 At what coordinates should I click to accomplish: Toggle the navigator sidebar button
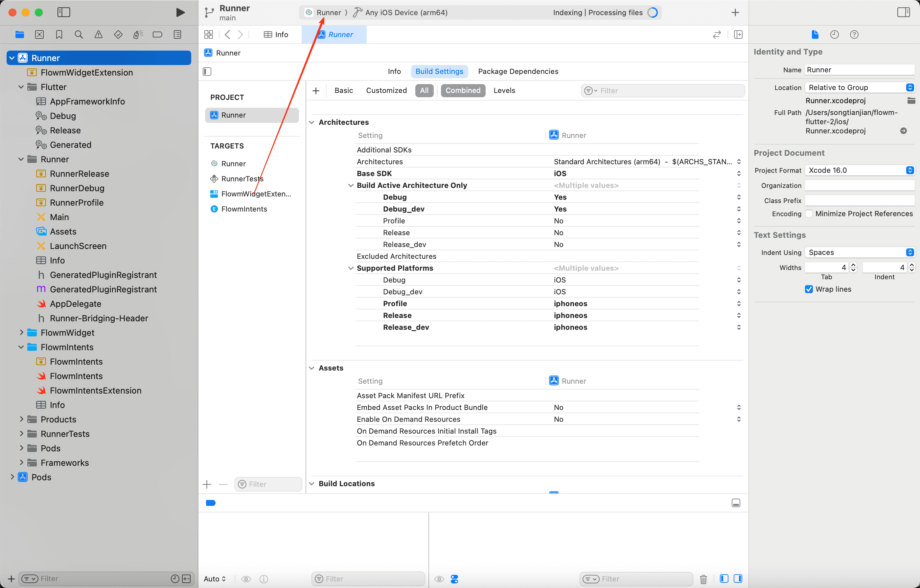63,12
